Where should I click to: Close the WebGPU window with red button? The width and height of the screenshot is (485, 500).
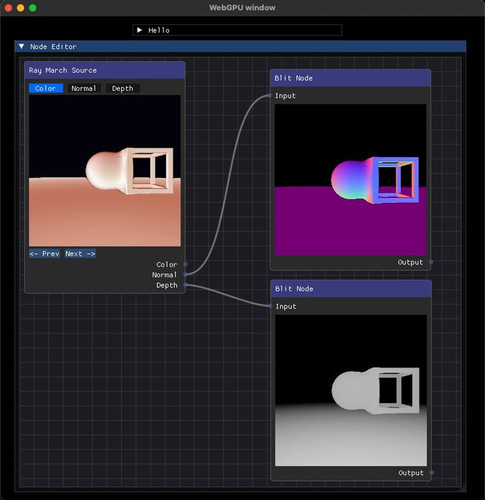click(x=8, y=8)
